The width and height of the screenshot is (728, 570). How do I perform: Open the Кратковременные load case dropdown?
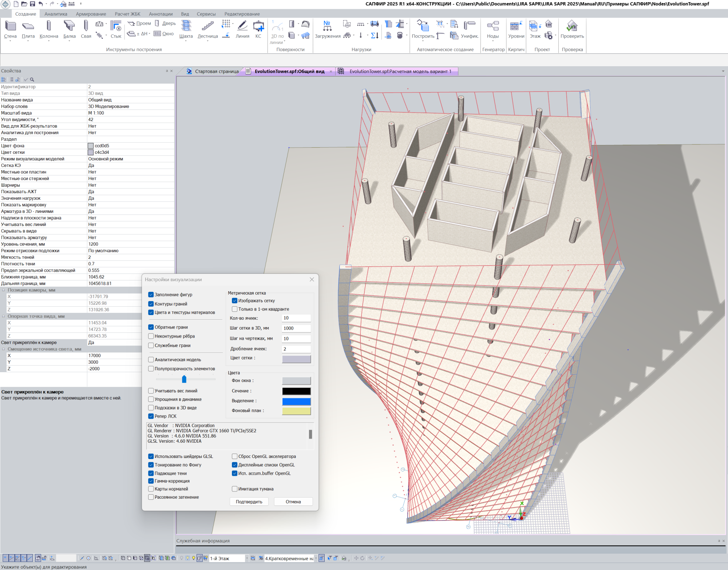(x=316, y=558)
